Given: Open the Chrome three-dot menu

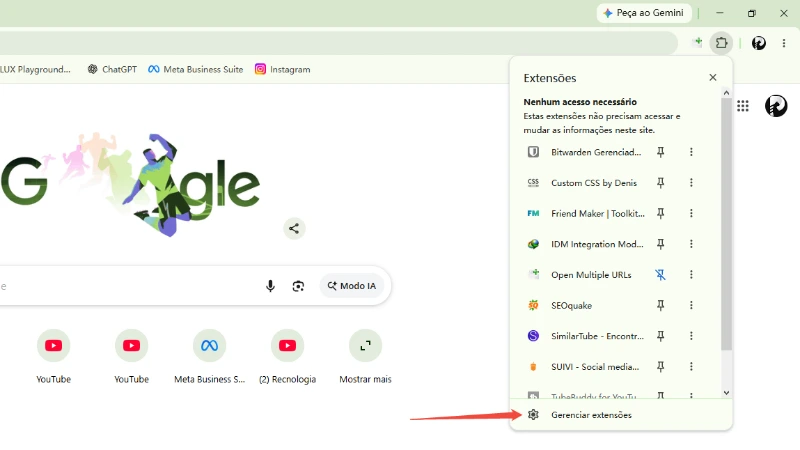Looking at the screenshot, I should pyautogui.click(x=784, y=43).
